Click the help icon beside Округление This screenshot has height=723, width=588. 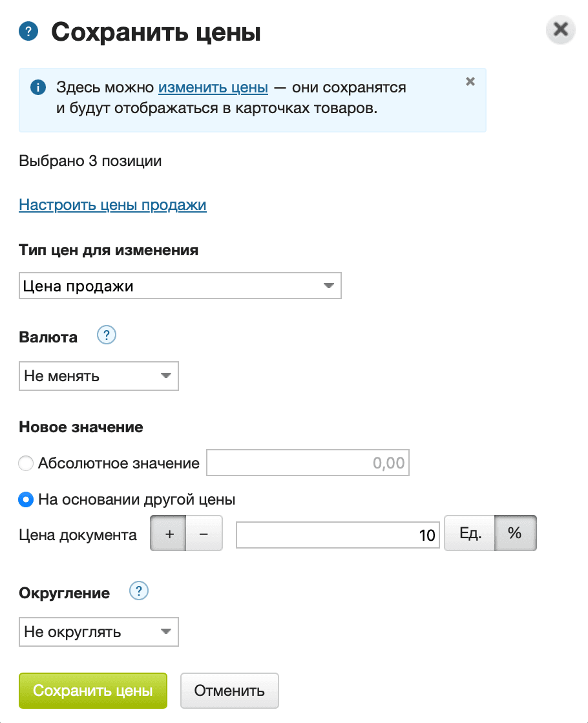pos(138,591)
